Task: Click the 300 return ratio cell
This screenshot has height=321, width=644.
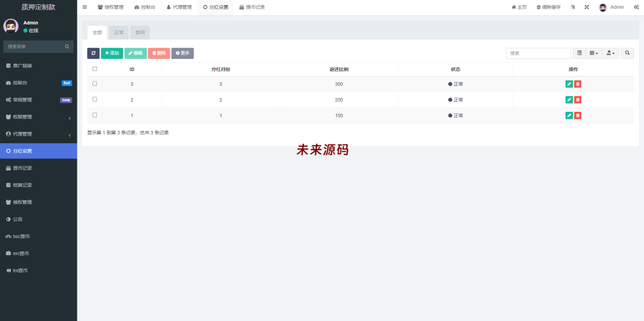Action: pos(339,84)
